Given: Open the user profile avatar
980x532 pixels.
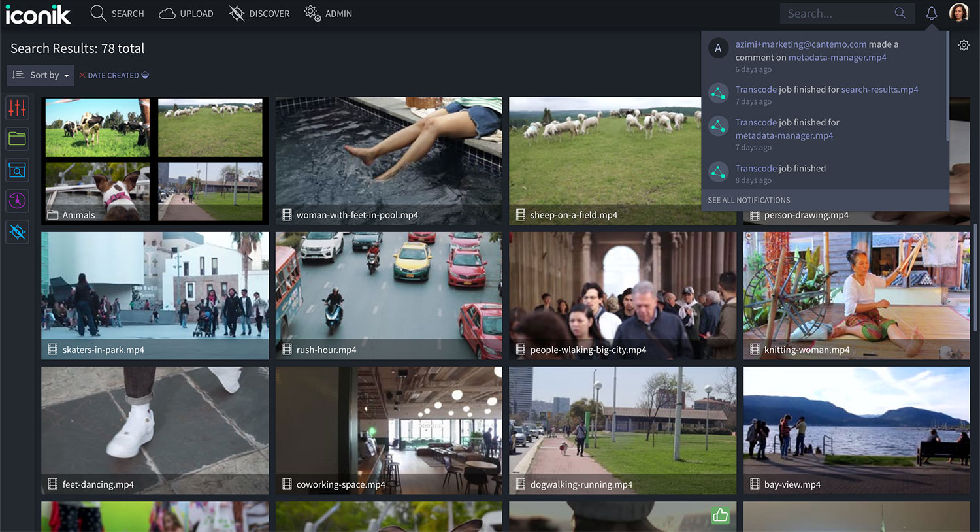Looking at the screenshot, I should click(x=959, y=12).
